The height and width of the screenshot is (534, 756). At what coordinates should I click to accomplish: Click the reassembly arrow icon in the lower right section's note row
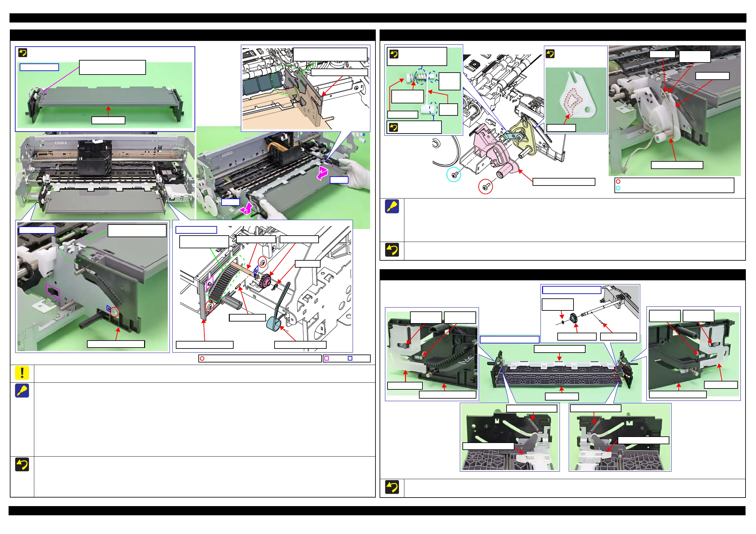point(392,487)
